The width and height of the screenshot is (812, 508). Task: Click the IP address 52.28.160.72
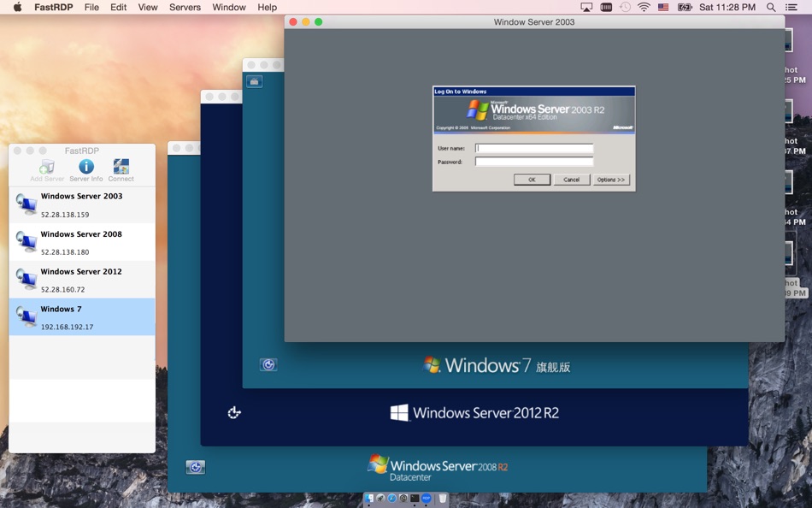[62, 289]
